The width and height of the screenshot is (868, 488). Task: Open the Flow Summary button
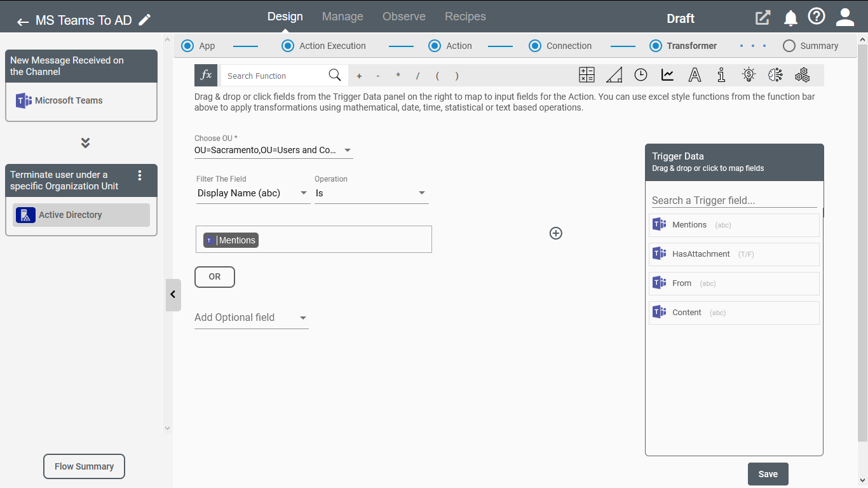(84, 466)
